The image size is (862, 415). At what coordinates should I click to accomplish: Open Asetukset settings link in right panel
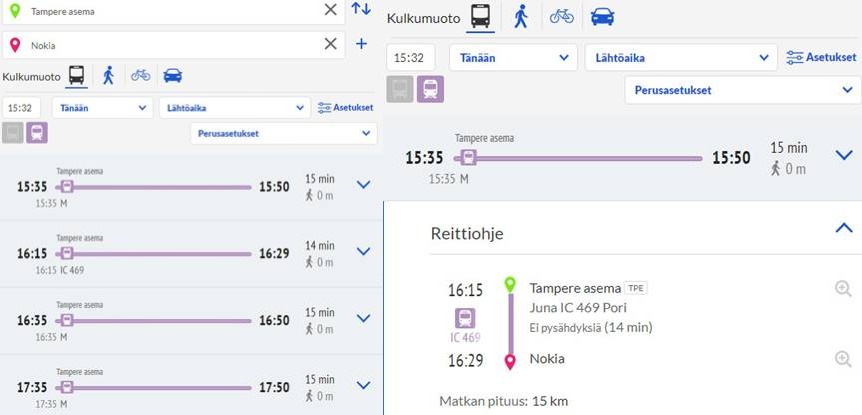(821, 57)
